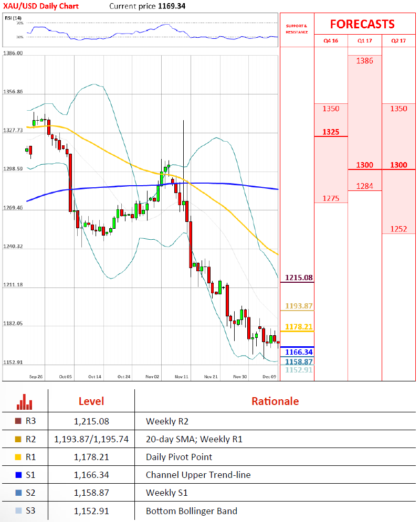Click the R3 dark red color swatch
This screenshot has width=420, height=522.
click(x=18, y=421)
